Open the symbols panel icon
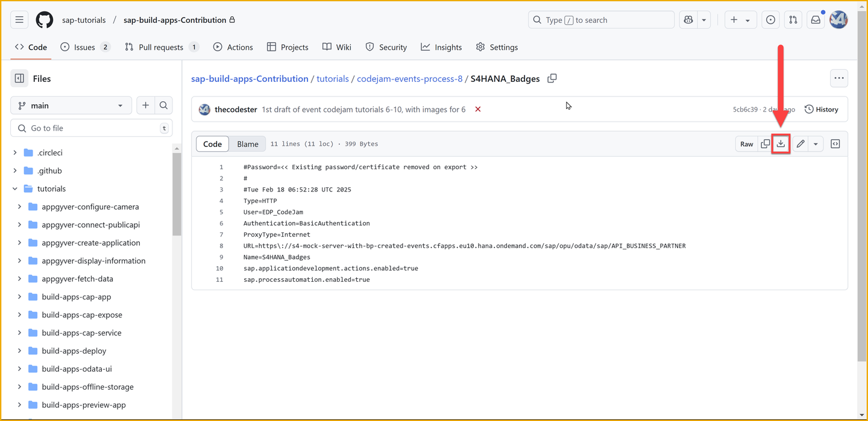The height and width of the screenshot is (421, 868). click(x=835, y=144)
